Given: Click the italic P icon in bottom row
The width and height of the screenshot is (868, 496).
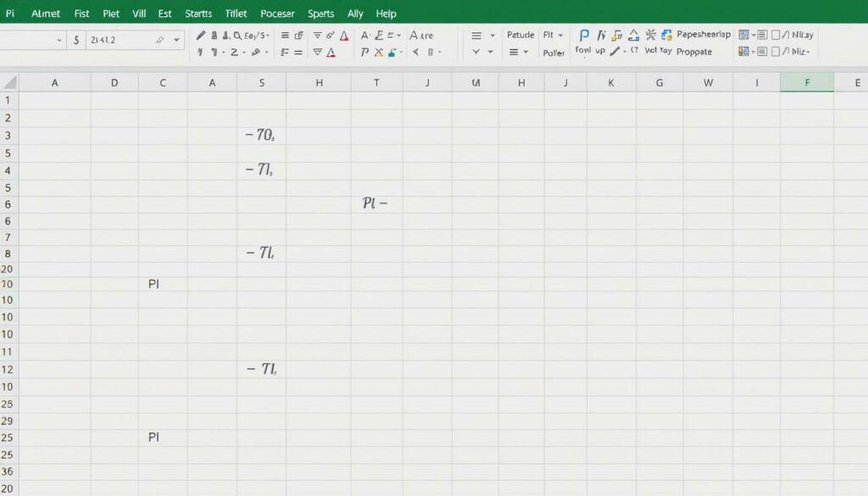Looking at the screenshot, I should coord(364,53).
